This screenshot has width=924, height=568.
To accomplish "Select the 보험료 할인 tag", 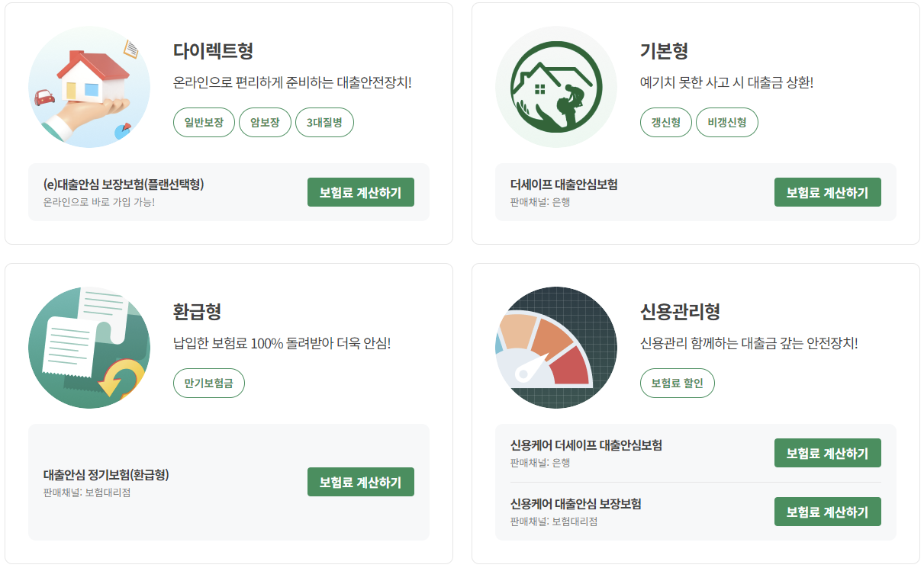I will 678,383.
